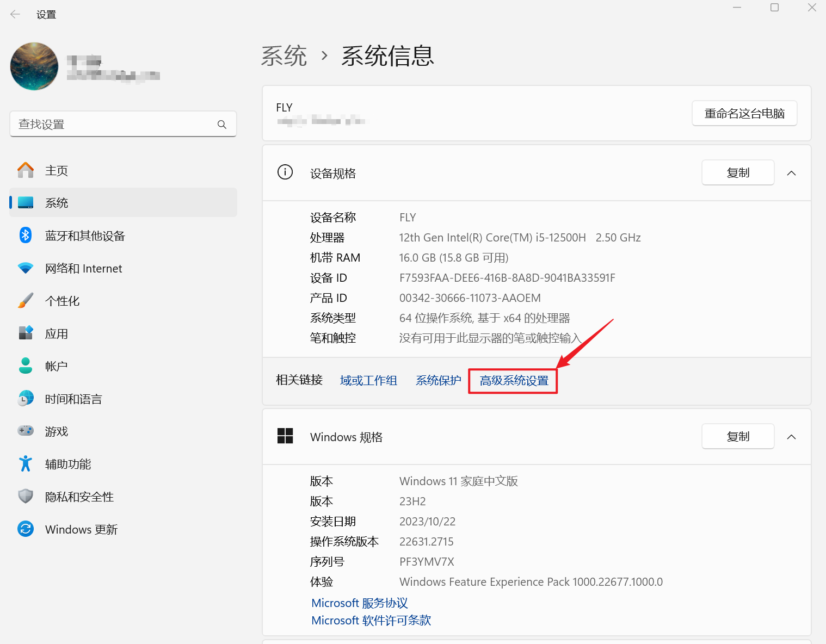Open the 系统保护 link
Viewport: 826px width, 644px height.
pyautogui.click(x=439, y=380)
